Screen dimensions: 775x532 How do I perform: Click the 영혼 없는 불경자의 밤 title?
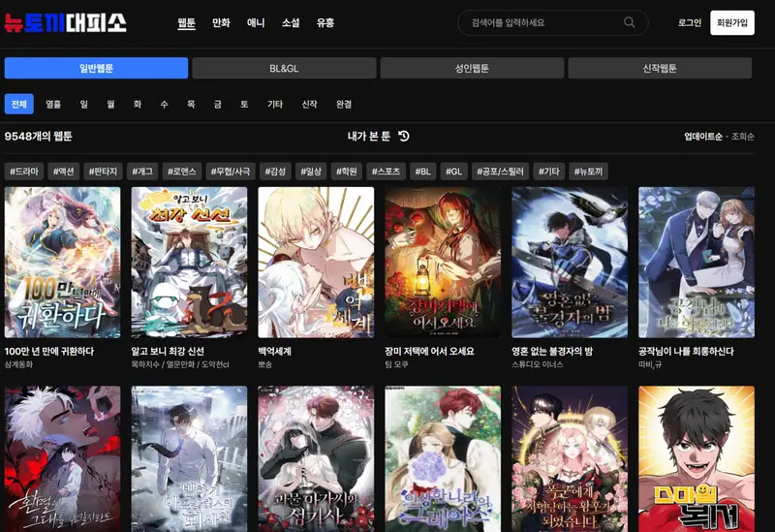pos(552,351)
